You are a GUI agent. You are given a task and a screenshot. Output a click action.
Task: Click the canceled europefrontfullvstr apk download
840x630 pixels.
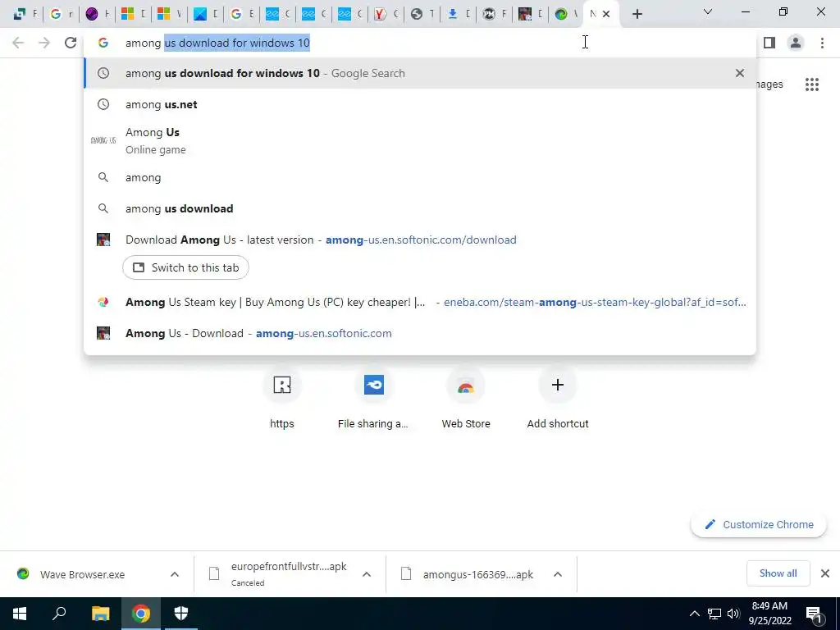[x=279, y=573]
